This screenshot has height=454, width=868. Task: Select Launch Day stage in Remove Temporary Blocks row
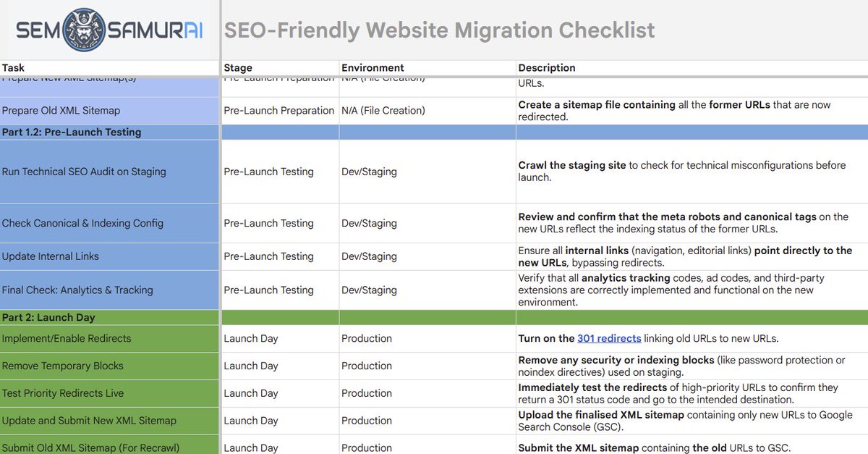point(280,366)
